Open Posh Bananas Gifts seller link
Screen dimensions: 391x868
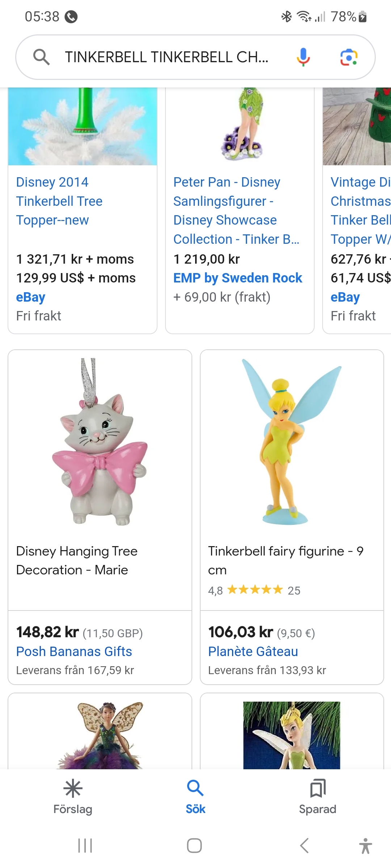point(74,651)
